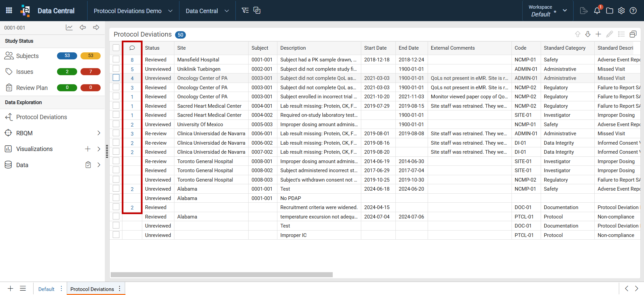Check the select-all header checkbox
The width and height of the screenshot is (644, 295).
116,48
